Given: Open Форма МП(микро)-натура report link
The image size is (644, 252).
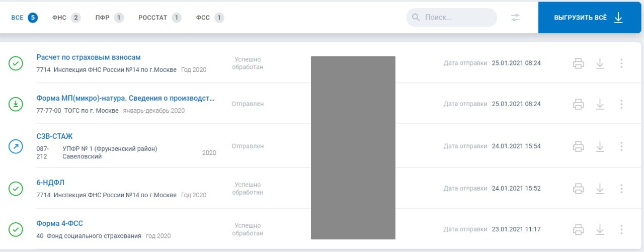Looking at the screenshot, I should coord(125,98).
